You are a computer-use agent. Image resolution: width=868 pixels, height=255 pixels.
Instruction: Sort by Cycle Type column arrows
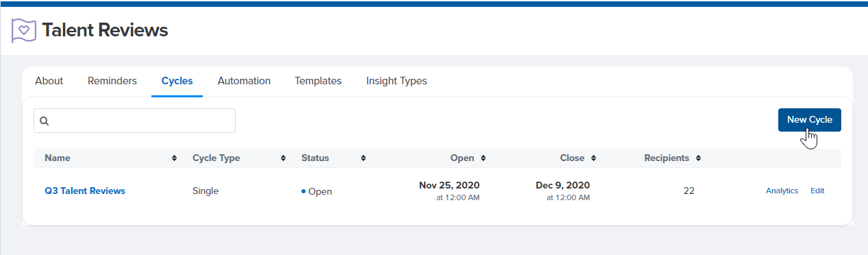coord(283,158)
